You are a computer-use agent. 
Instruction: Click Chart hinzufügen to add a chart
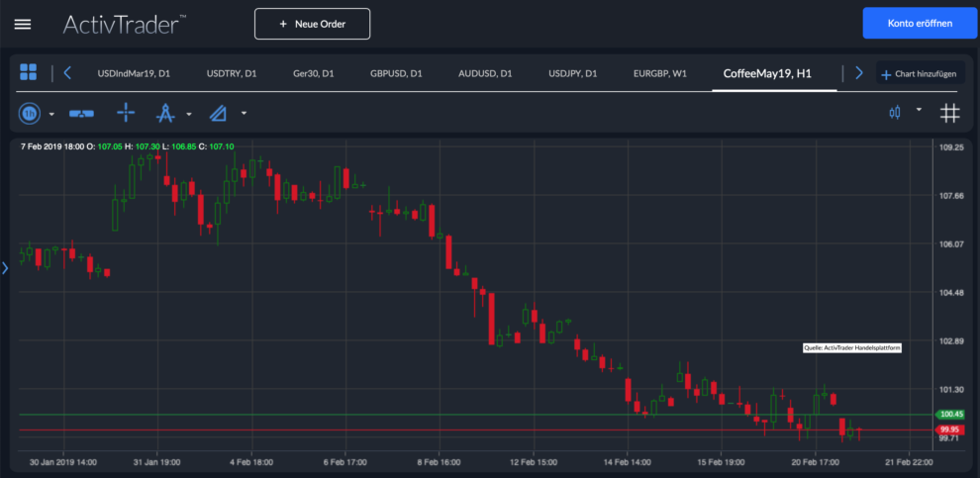919,74
